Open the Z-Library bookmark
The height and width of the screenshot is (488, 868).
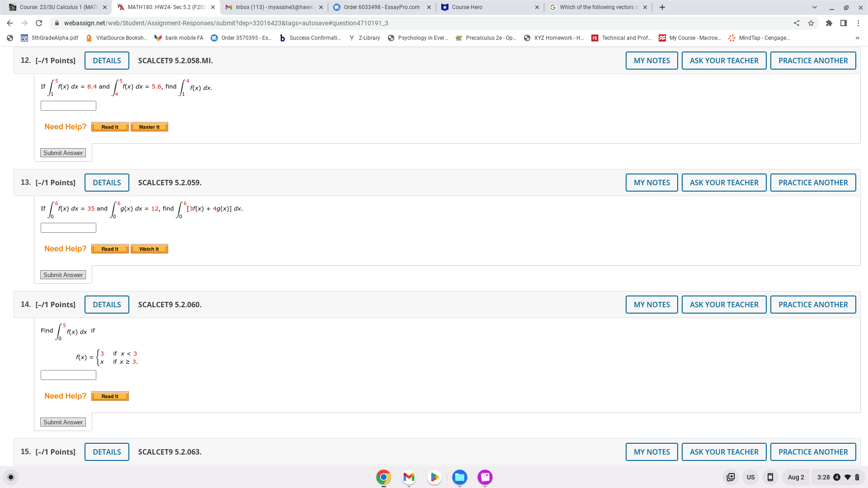(x=365, y=38)
